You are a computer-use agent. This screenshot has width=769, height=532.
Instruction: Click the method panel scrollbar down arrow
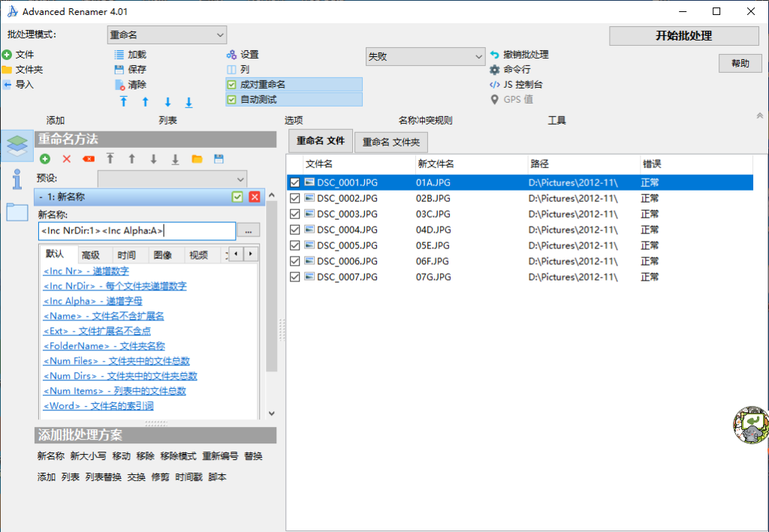coord(272,413)
